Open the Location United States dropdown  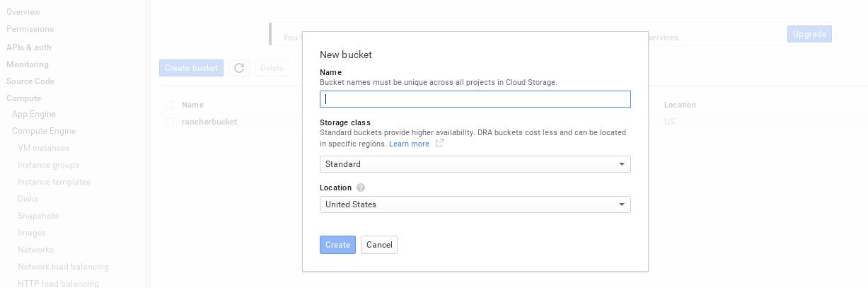point(475,205)
